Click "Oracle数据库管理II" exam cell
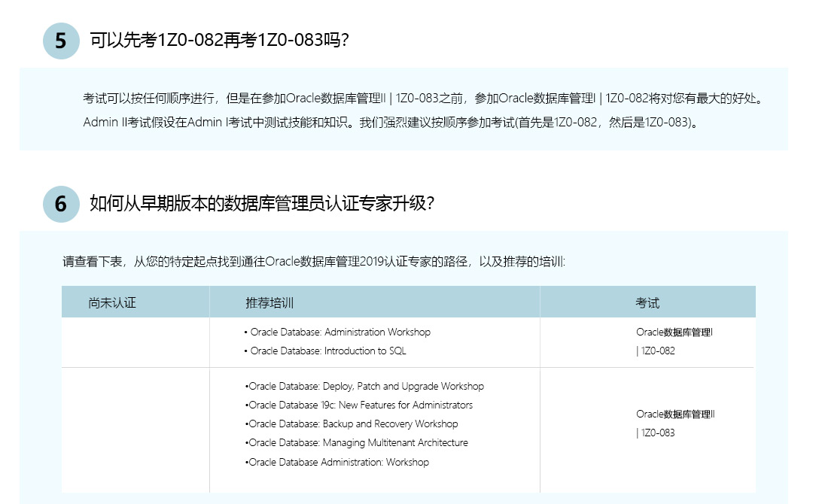Screen dimensions: 813x504 (x=675, y=414)
